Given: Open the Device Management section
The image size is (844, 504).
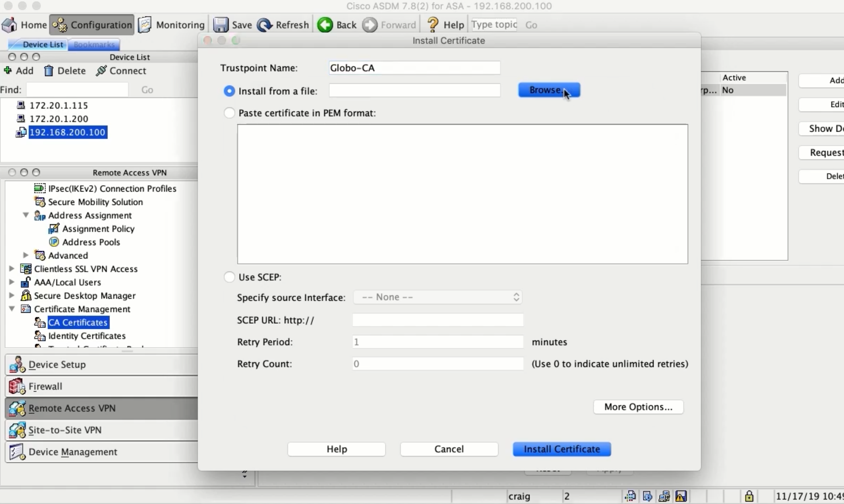Looking at the screenshot, I should pyautogui.click(x=101, y=452).
